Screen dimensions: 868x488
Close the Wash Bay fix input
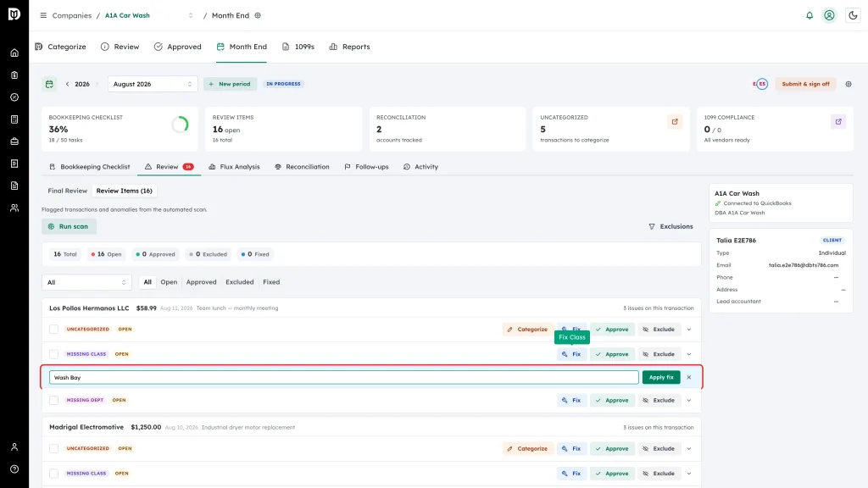tap(688, 377)
